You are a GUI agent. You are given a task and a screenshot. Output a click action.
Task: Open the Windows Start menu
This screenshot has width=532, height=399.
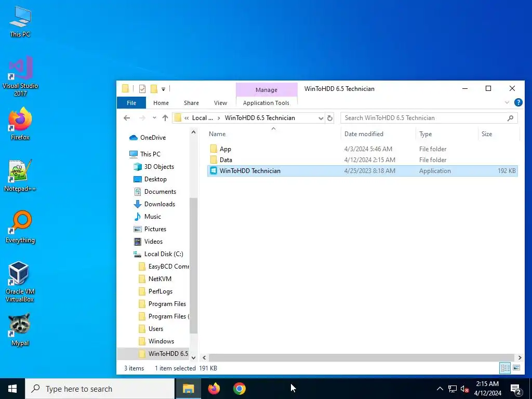(x=12, y=389)
